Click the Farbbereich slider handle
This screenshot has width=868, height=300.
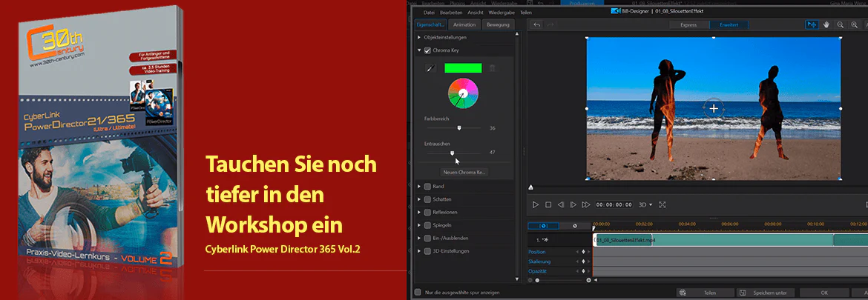459,127
